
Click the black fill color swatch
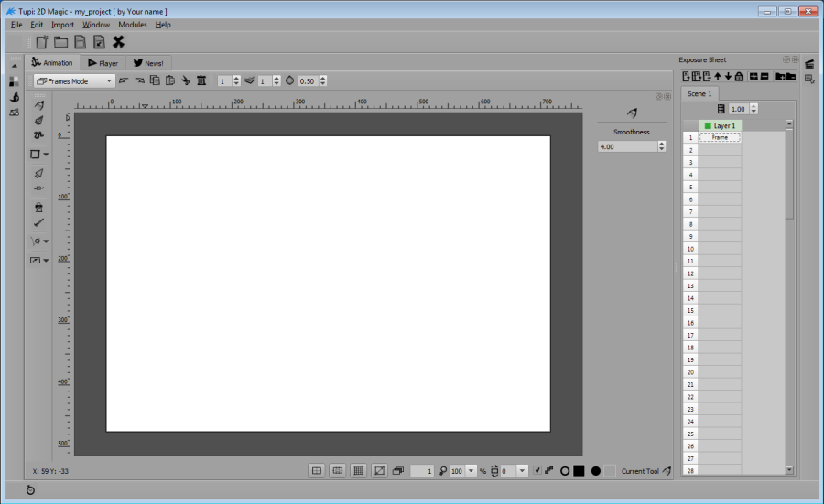(579, 470)
